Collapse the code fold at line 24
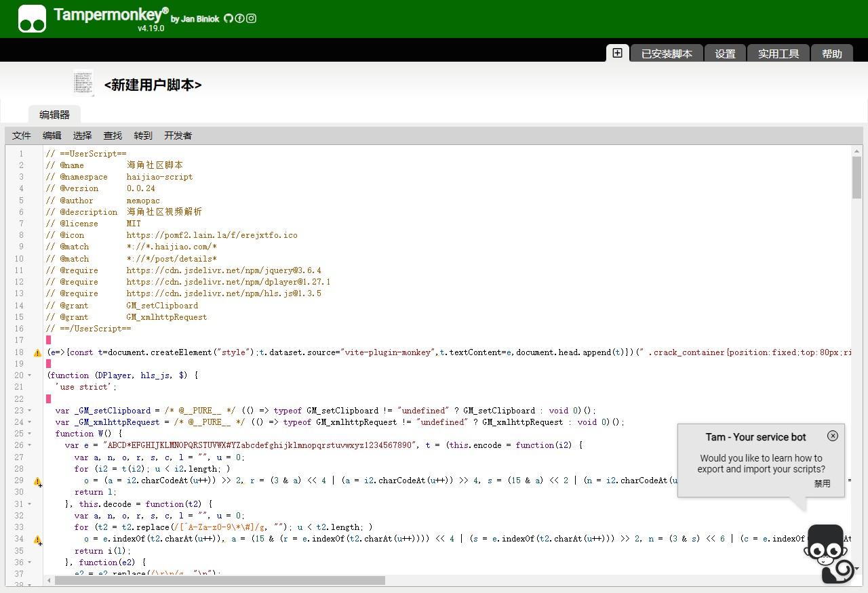 click(x=30, y=422)
